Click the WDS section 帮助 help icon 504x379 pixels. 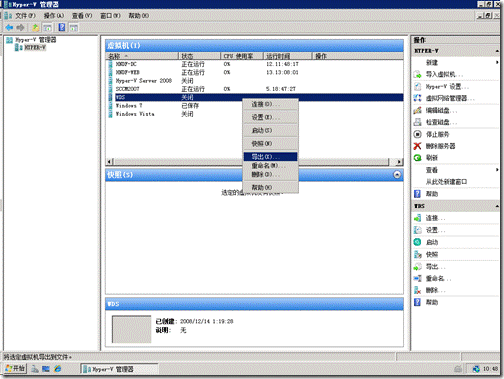click(x=417, y=302)
